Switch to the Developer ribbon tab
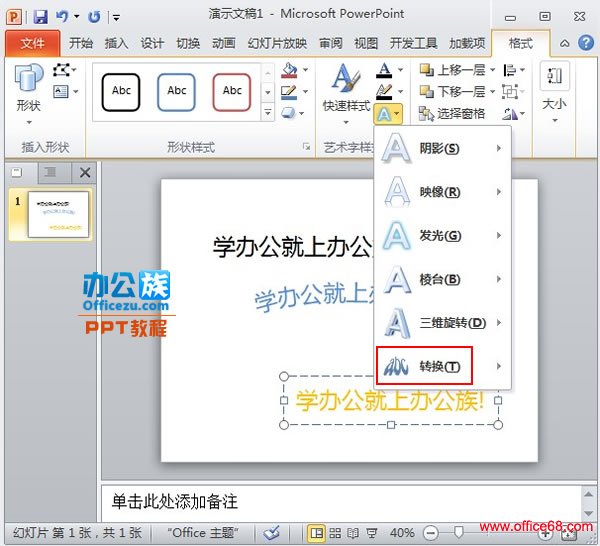 (x=413, y=43)
